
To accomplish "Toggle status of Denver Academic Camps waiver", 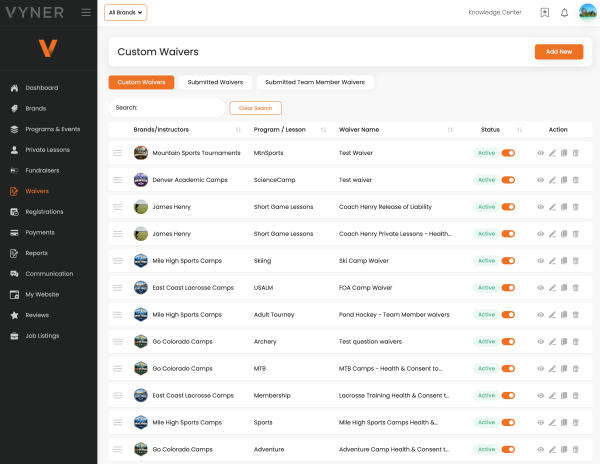I will click(508, 180).
